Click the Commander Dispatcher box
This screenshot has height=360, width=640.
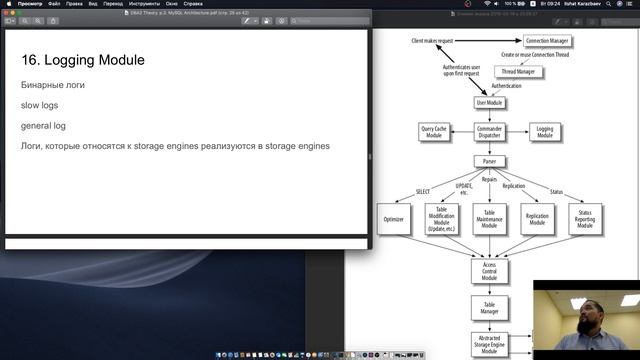pos(489,132)
